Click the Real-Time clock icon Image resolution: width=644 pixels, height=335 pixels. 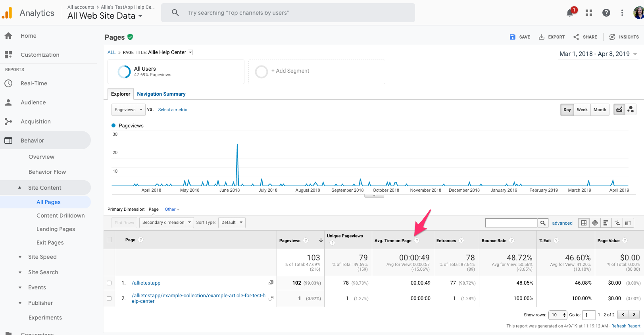point(8,83)
